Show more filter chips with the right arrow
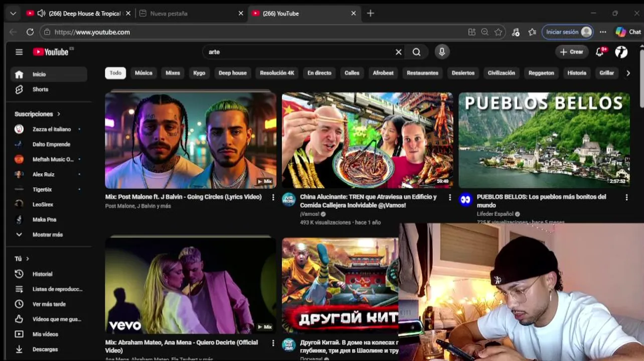Image resolution: width=644 pixels, height=361 pixels. pyautogui.click(x=628, y=73)
